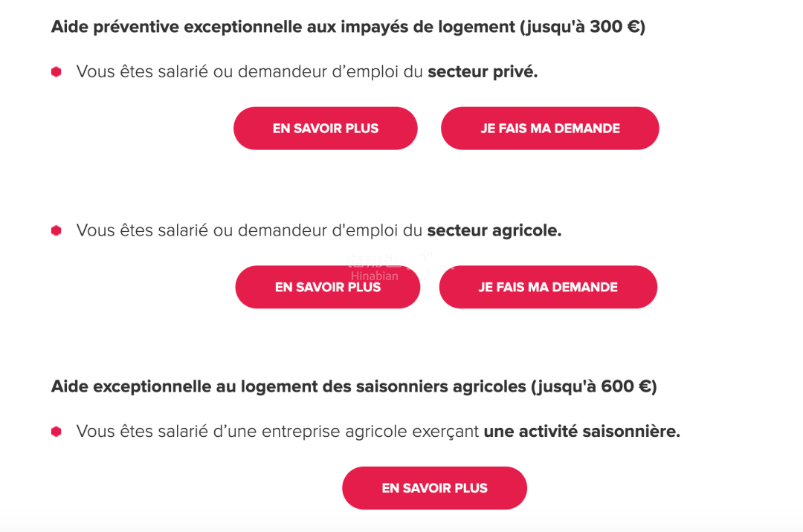The image size is (803, 532).
Task: Start "Je fais ma demande" for secteur agricole
Action: pyautogui.click(x=548, y=288)
